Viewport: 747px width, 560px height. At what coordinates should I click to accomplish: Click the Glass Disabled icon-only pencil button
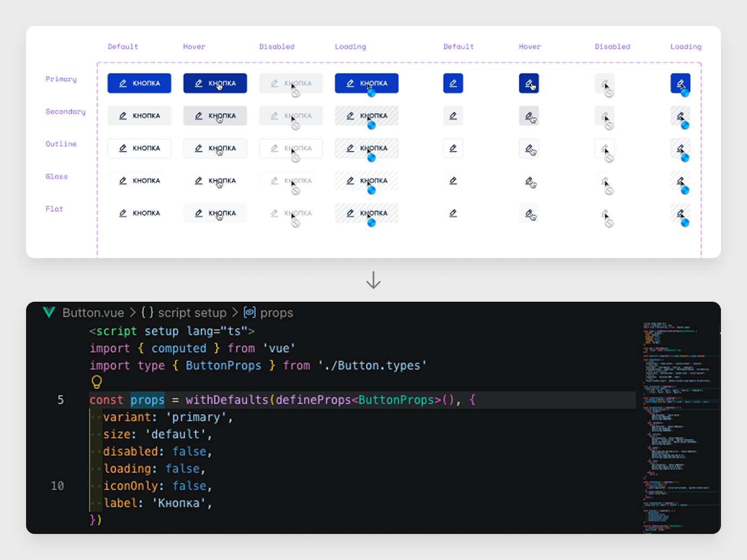coord(604,181)
